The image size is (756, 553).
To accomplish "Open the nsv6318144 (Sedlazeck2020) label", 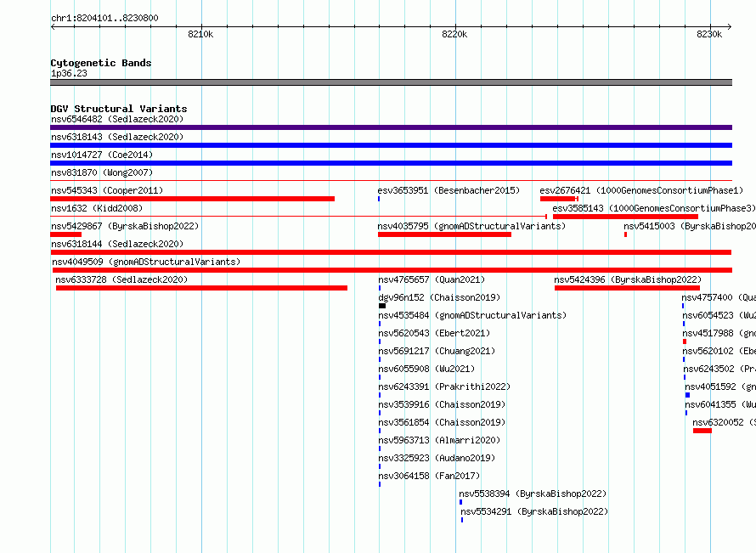I will click(x=117, y=244).
